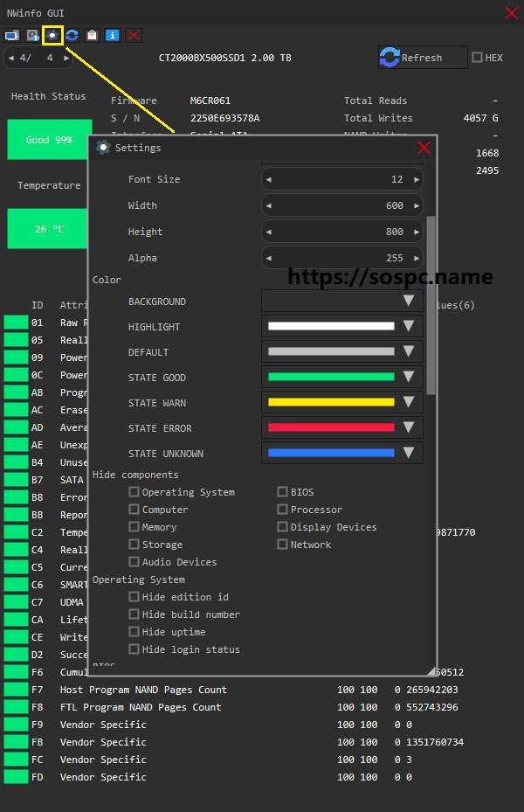Image resolution: width=524 pixels, height=812 pixels.
Task: Open Settings via the gear toolbar icon
Action: click(52, 35)
